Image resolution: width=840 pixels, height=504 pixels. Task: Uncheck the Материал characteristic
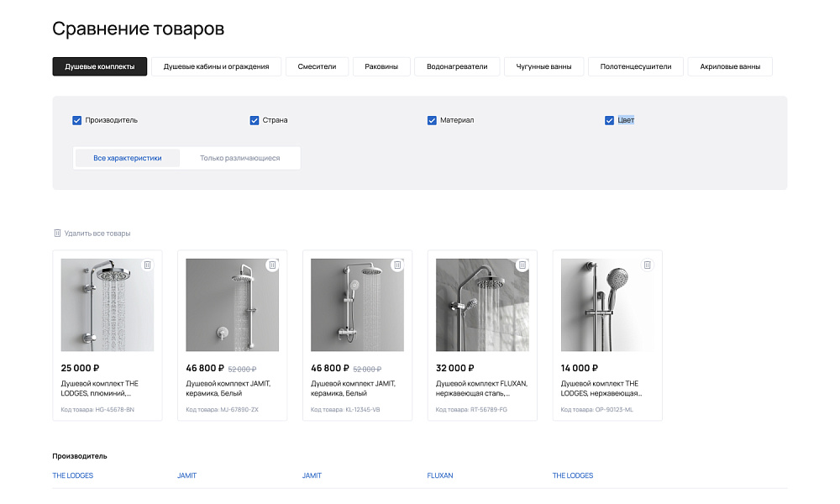point(432,120)
